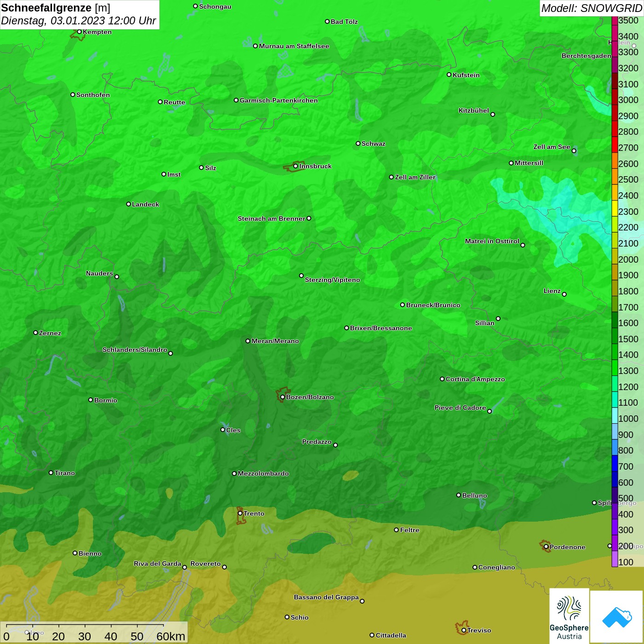Viewport: 644px width, 644px height.
Task: Click the Pieve di Cadore label
Action: pos(460,408)
